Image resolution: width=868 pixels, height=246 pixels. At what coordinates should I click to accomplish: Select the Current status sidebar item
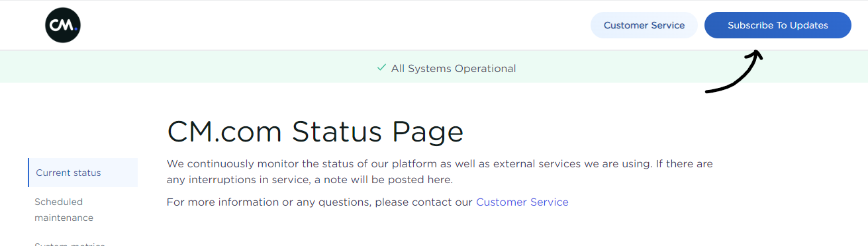tap(83, 173)
